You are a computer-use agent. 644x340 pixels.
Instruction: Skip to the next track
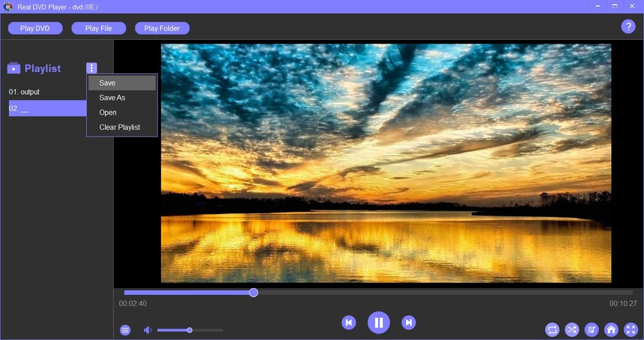point(408,322)
